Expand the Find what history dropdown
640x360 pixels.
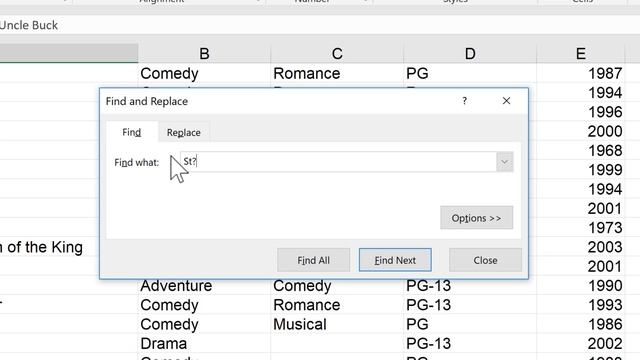(x=504, y=162)
